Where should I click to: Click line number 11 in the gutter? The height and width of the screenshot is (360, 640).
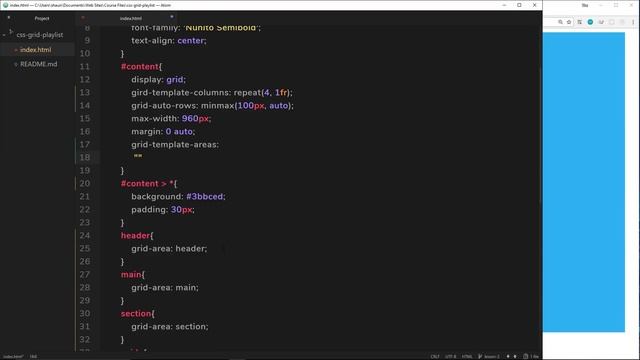tap(84, 67)
